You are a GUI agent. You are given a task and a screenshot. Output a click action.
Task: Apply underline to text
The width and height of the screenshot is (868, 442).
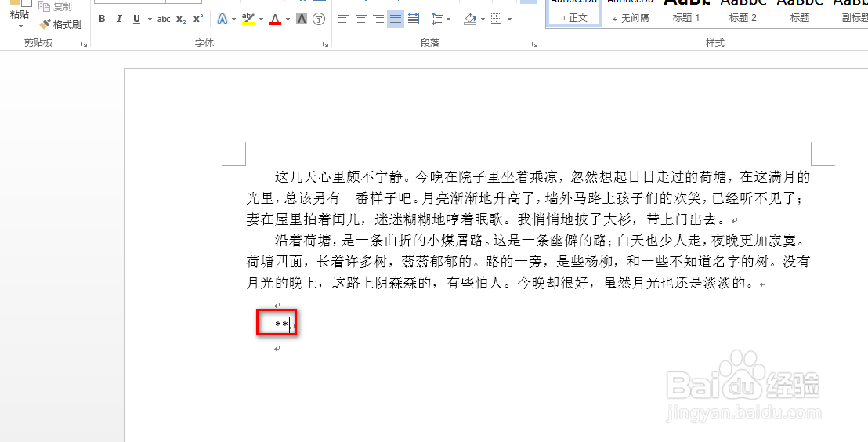137,20
